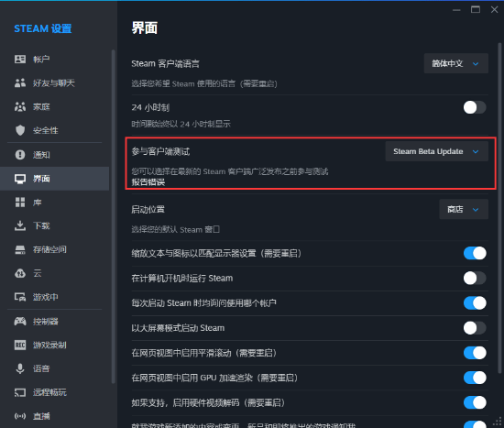Disable GPU 加速渲染 toggle

pyautogui.click(x=475, y=378)
